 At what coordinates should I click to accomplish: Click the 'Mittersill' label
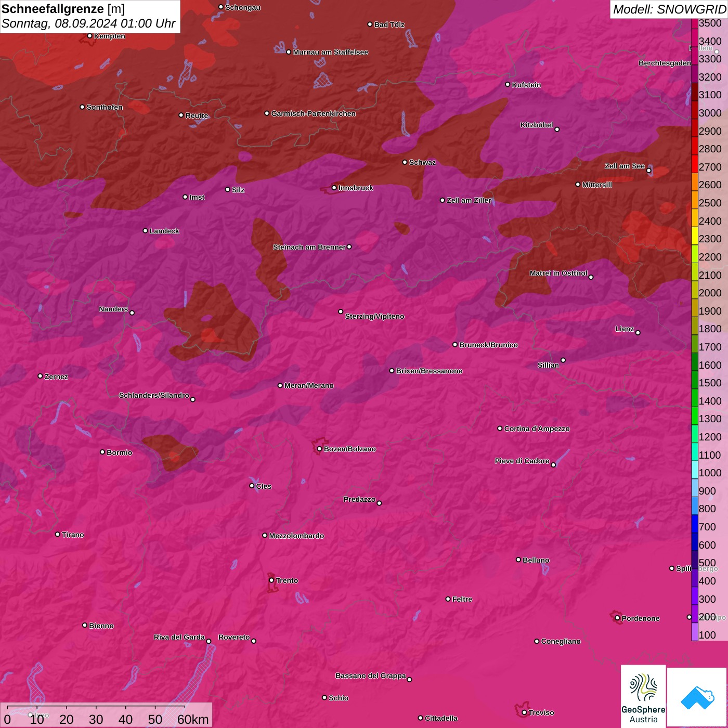[x=597, y=185]
